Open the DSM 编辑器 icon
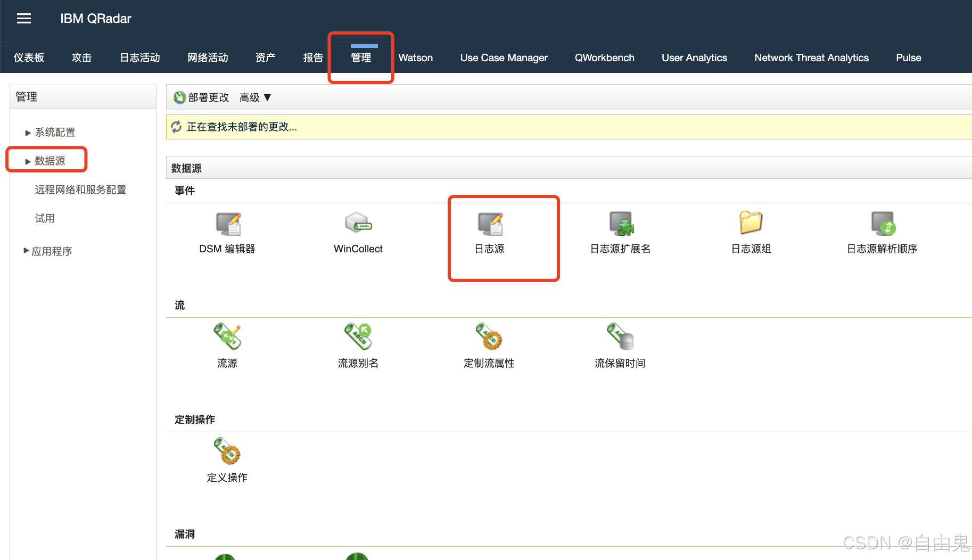Image resolution: width=972 pixels, height=560 pixels. point(228,224)
